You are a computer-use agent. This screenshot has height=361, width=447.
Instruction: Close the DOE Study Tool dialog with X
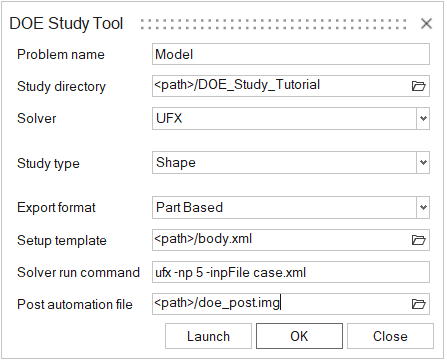(x=426, y=24)
